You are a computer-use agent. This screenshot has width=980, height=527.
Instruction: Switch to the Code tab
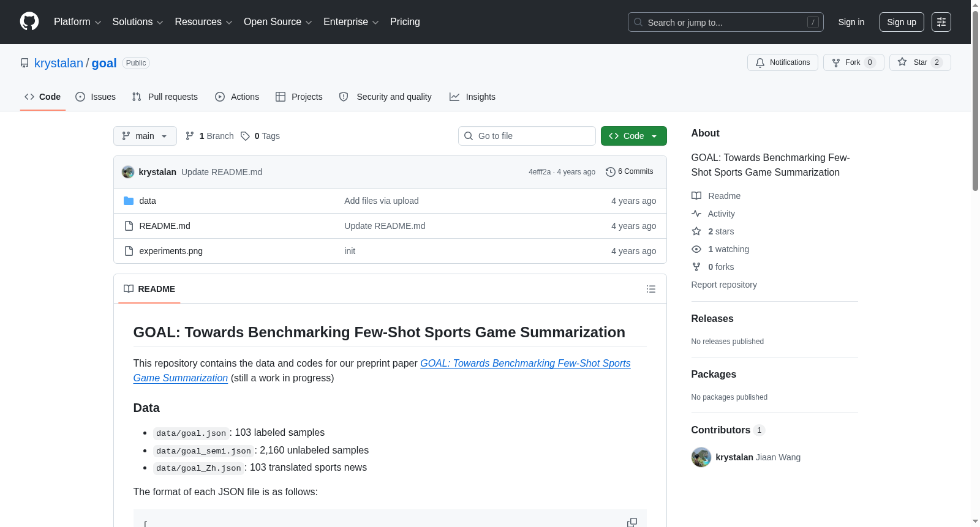(x=43, y=97)
